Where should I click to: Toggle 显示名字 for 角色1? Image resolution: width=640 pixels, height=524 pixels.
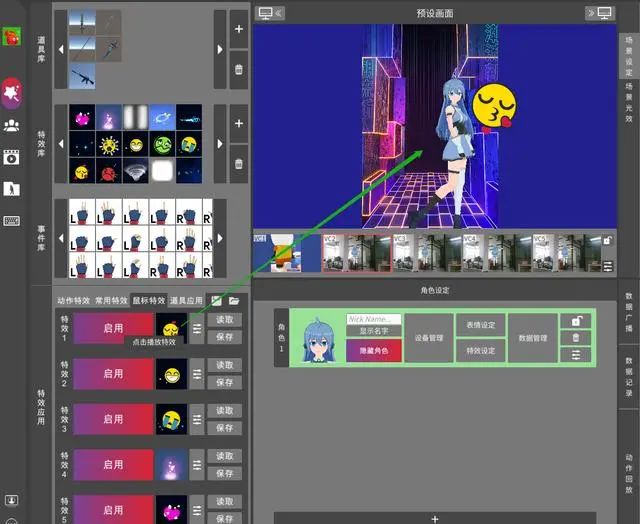tap(374, 331)
